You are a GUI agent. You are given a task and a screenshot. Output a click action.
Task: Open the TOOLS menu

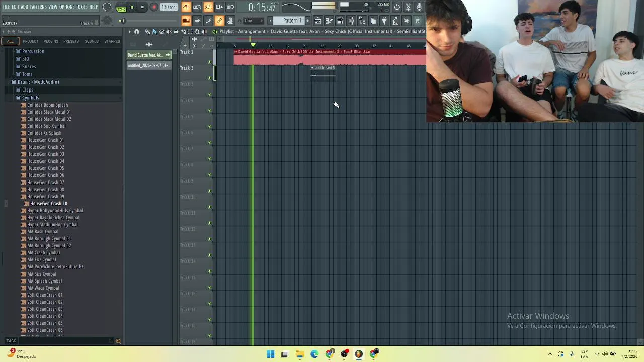click(82, 7)
